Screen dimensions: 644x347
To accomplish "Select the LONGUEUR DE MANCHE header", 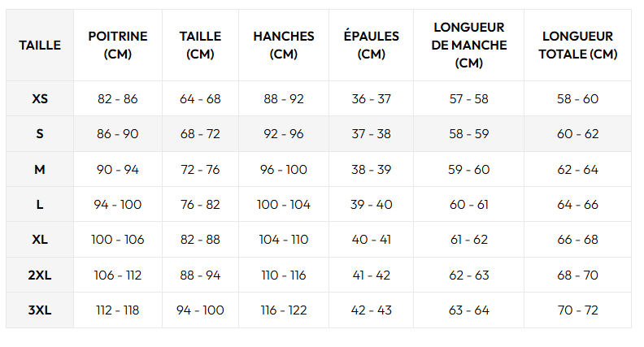I will (468, 46).
